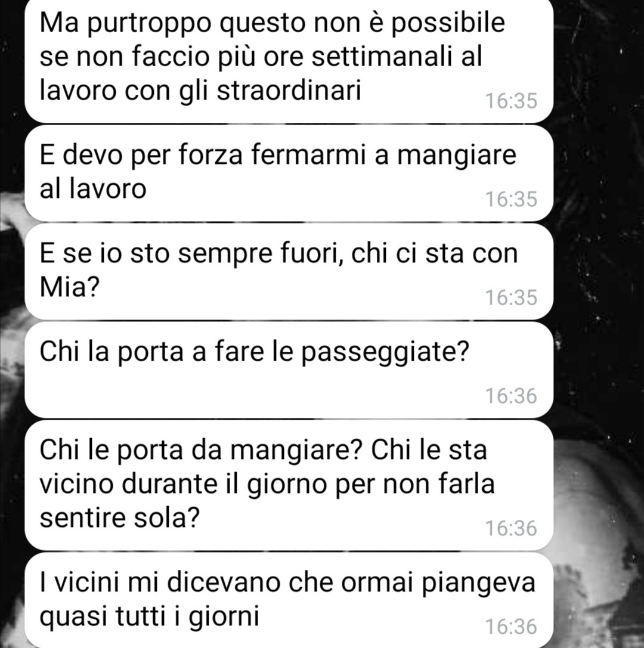Image resolution: width=644 pixels, height=648 pixels.
Task: Click the text 'Ma purtroppo questo non è possibile'
Action: [x=273, y=24]
